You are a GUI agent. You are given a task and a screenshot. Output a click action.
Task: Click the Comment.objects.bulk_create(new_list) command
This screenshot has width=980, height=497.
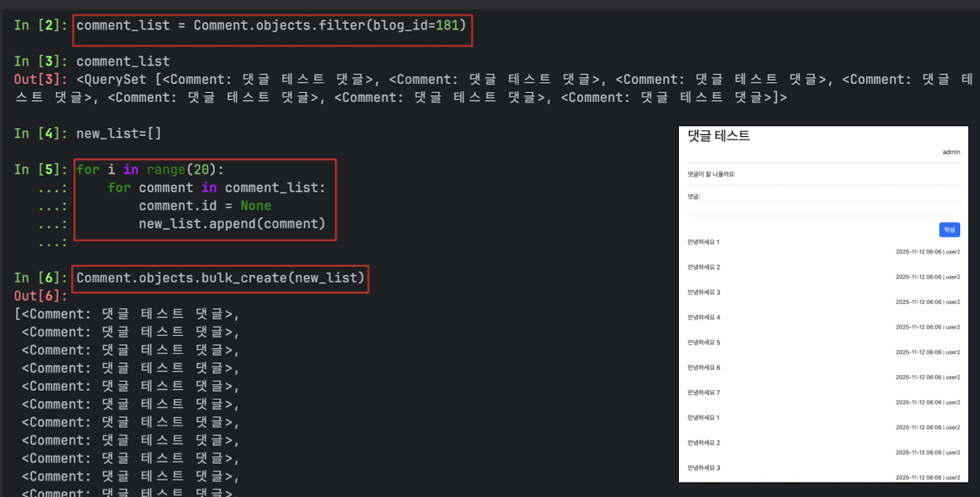coord(220,278)
